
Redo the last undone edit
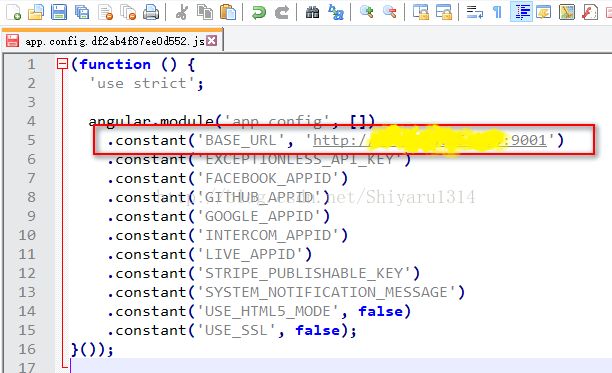281,12
